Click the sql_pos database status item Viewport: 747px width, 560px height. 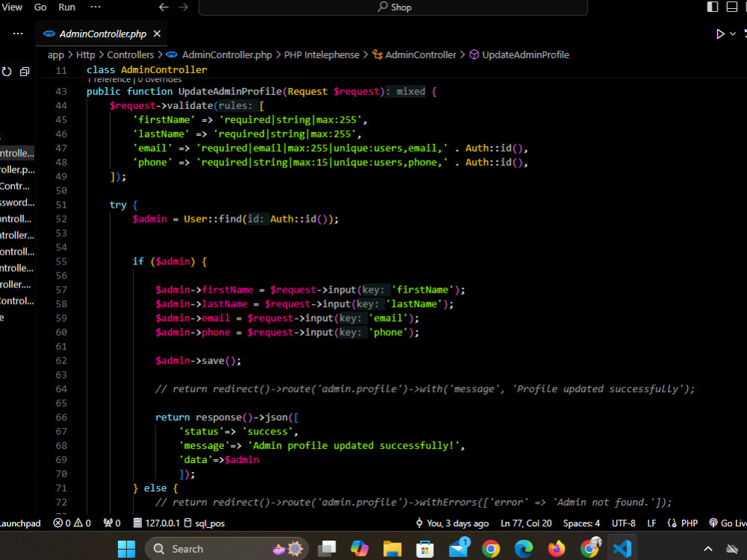(x=205, y=523)
